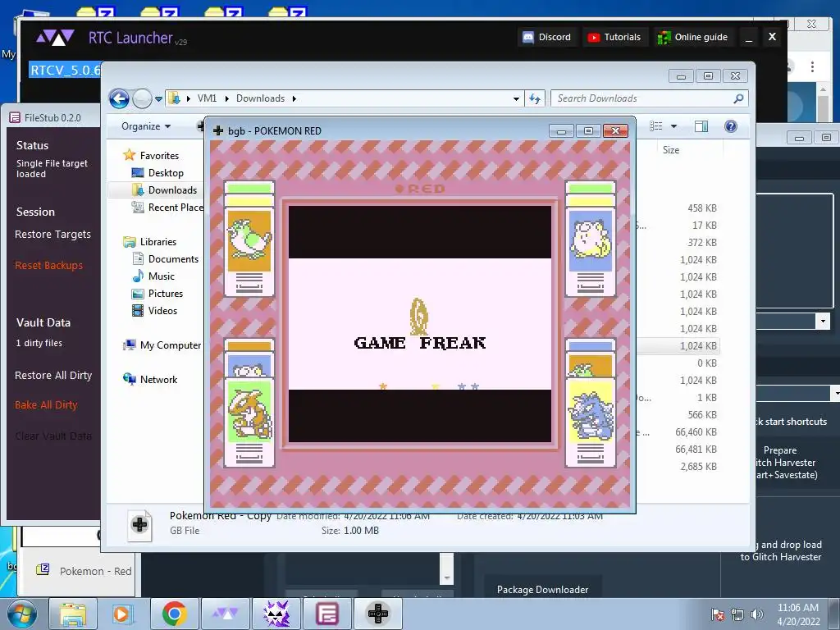
Task: Toggle the preview pane icon
Action: pos(701,126)
